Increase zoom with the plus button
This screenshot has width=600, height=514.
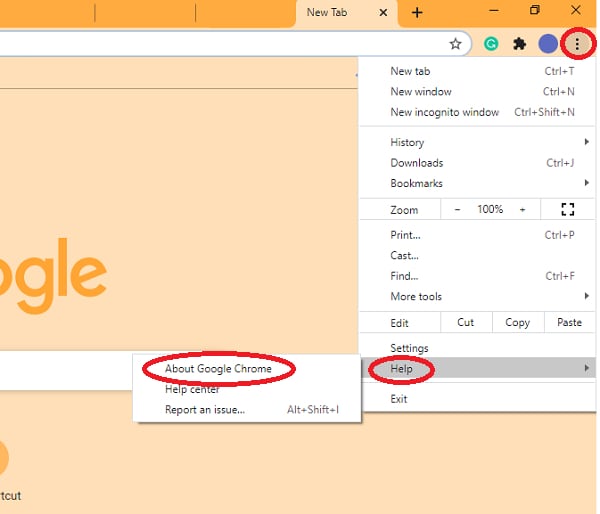pos(522,209)
